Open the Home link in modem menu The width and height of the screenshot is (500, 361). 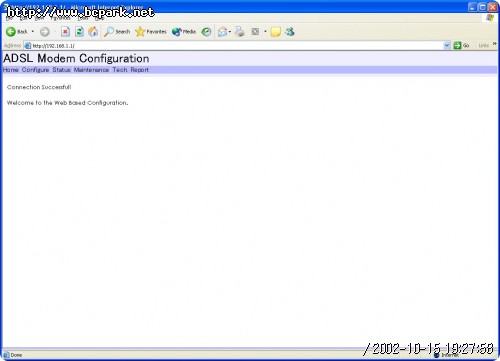point(11,70)
